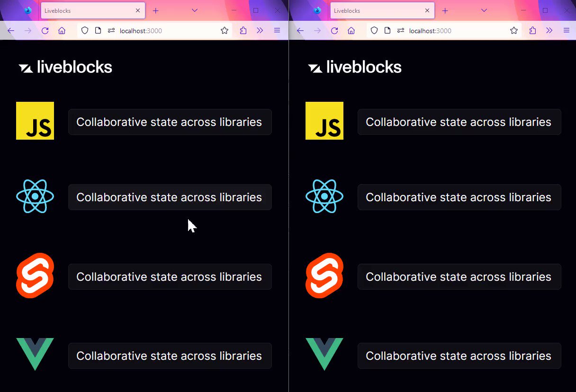The width and height of the screenshot is (576, 392).
Task: Go to home page in the left browser
Action: click(62, 31)
